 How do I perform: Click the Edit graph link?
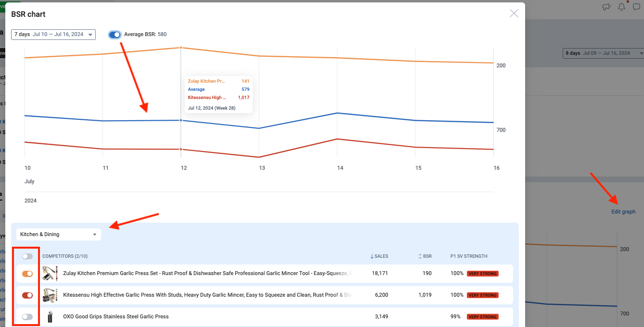coord(623,212)
